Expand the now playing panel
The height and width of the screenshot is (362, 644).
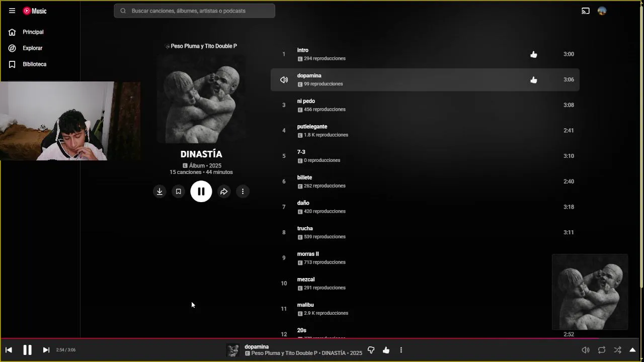632,350
